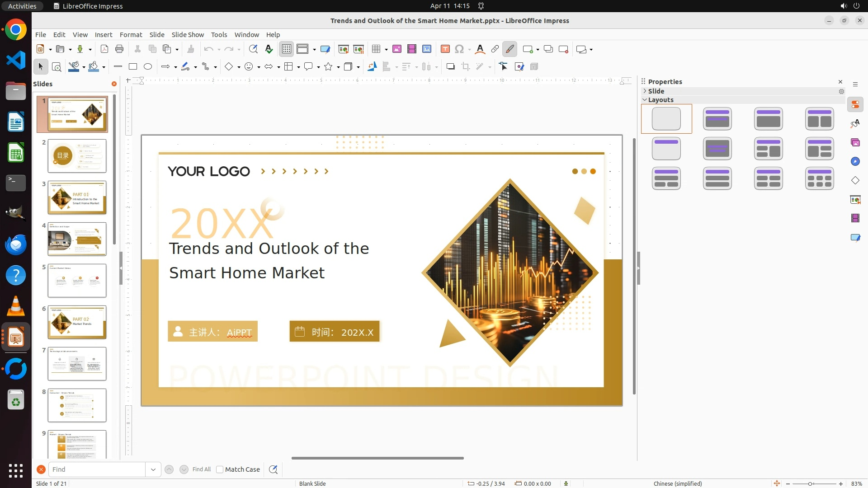The image size is (868, 488).
Task: Select the Ellipse drawing tool
Action: 148,67
